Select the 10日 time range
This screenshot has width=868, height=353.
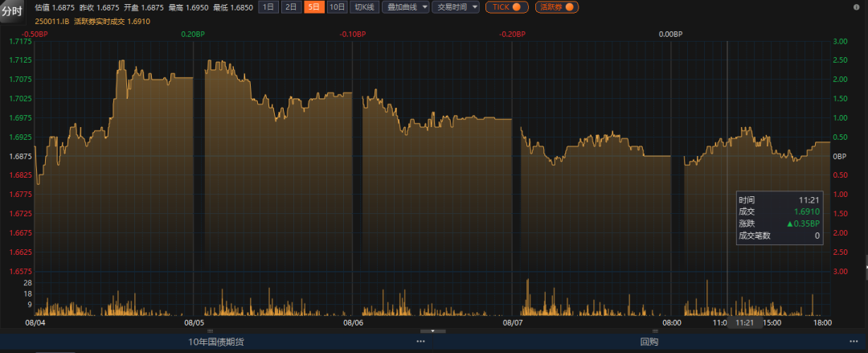tap(338, 7)
